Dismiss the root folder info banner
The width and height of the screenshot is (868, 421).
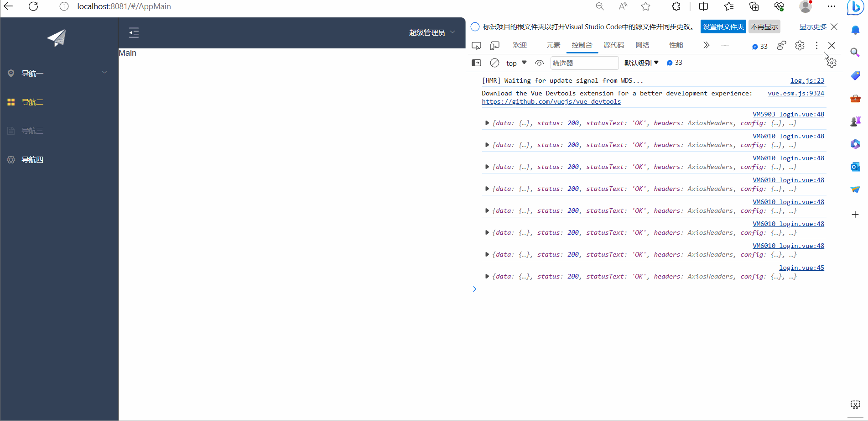(834, 26)
